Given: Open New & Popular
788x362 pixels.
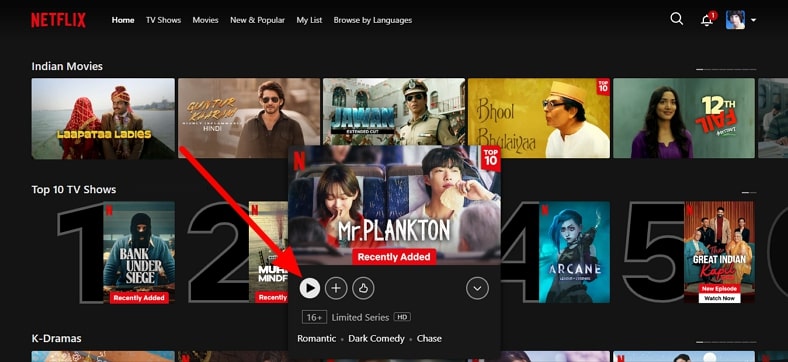Looking at the screenshot, I should tap(257, 20).
